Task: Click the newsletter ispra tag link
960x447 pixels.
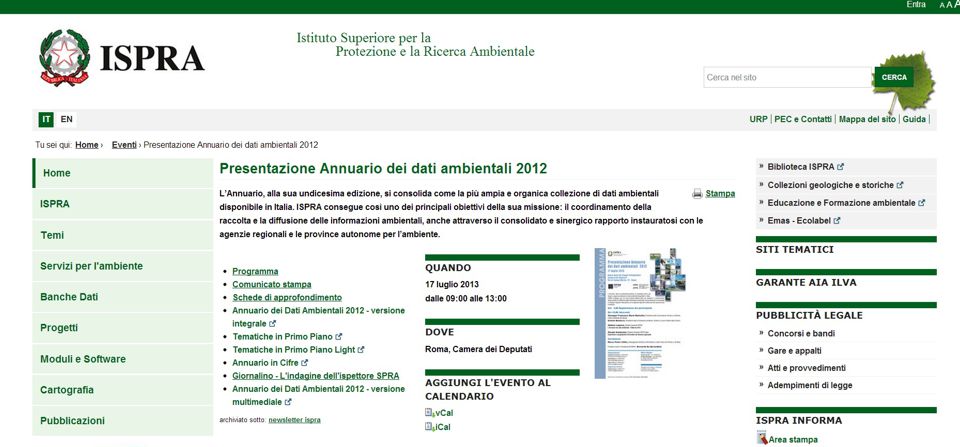Action: click(294, 420)
